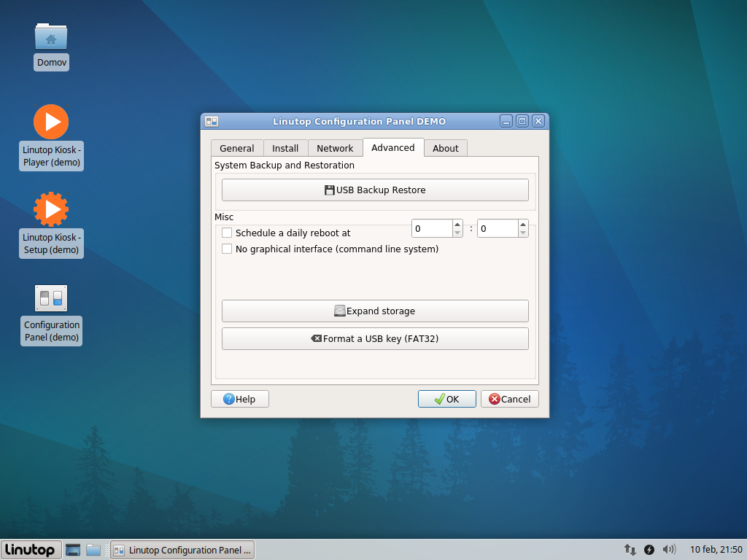Increase the reboot hour value

pos(457,225)
